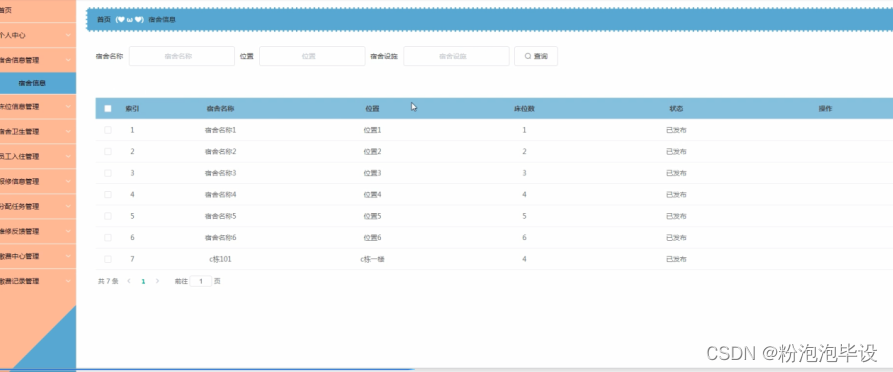Image resolution: width=893 pixels, height=372 pixels.
Task: Click 已发布 status in row 宿舍名称1
Action: coord(676,130)
